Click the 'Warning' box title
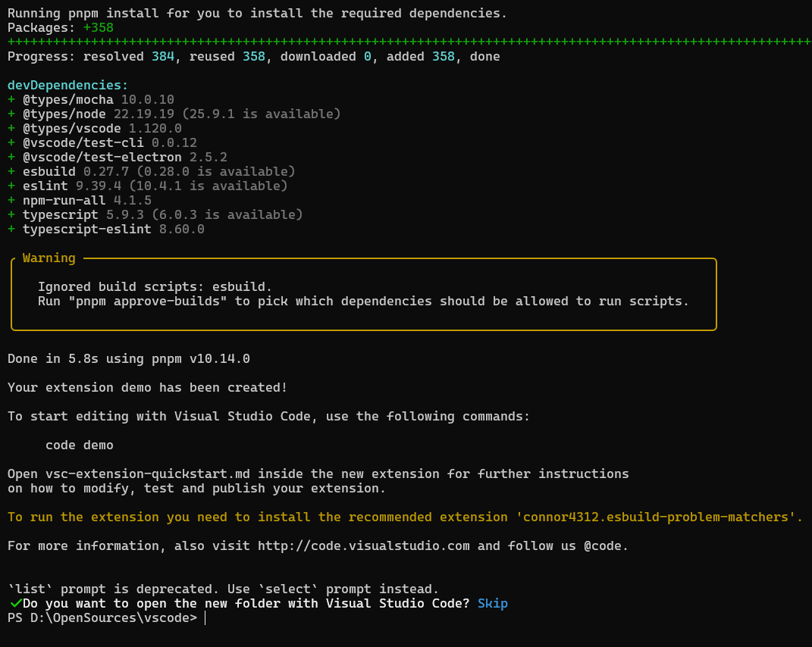Screen dimensions: 812x647 pyautogui.click(x=49, y=258)
